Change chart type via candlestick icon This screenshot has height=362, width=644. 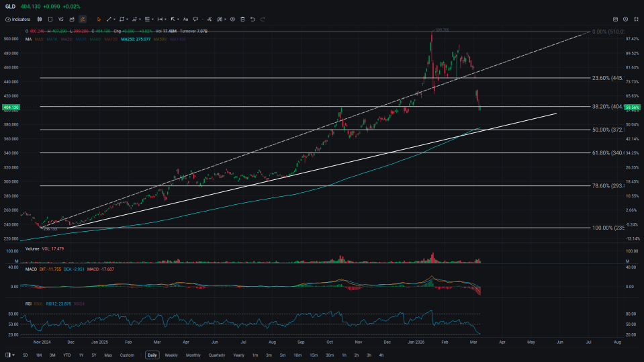[40, 19]
